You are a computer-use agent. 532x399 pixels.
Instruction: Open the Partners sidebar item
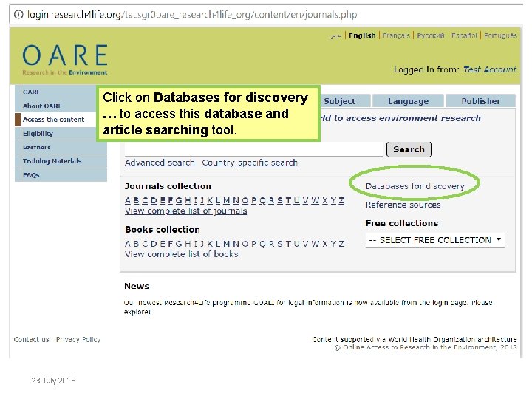(37, 147)
